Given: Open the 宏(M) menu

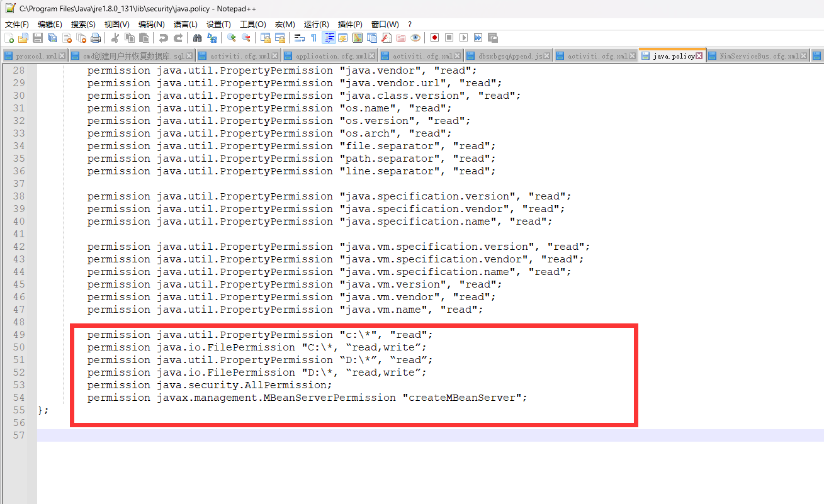Looking at the screenshot, I should pyautogui.click(x=285, y=24).
